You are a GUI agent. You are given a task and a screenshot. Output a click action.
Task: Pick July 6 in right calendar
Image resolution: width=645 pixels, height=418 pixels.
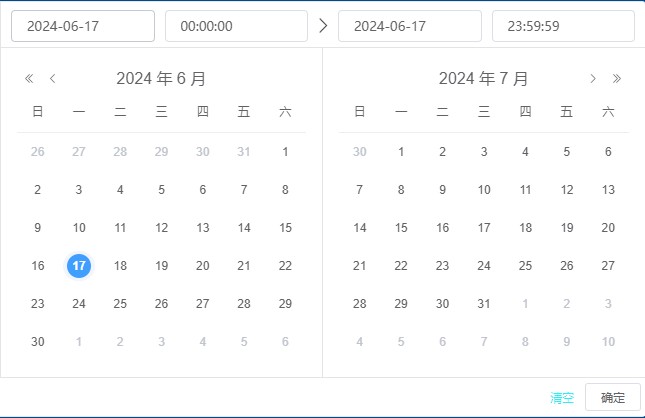pyautogui.click(x=608, y=152)
